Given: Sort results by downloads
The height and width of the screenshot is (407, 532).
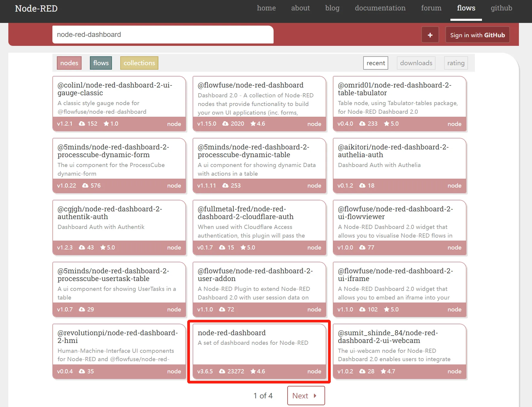Looking at the screenshot, I should [x=416, y=63].
